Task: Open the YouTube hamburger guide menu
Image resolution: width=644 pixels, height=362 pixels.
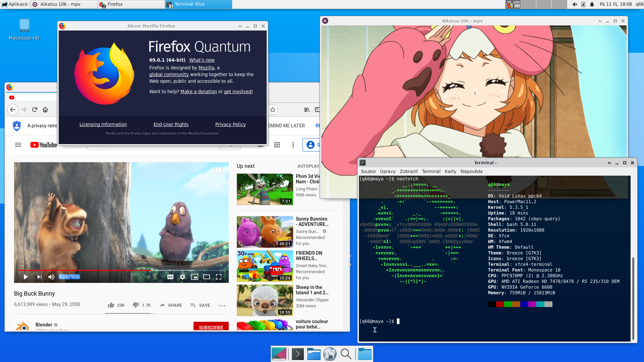Action: pos(18,145)
